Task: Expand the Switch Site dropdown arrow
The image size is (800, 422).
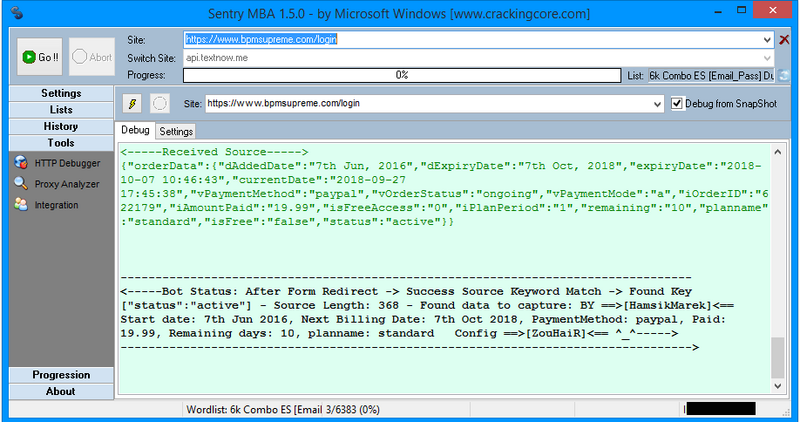Action: (x=767, y=58)
